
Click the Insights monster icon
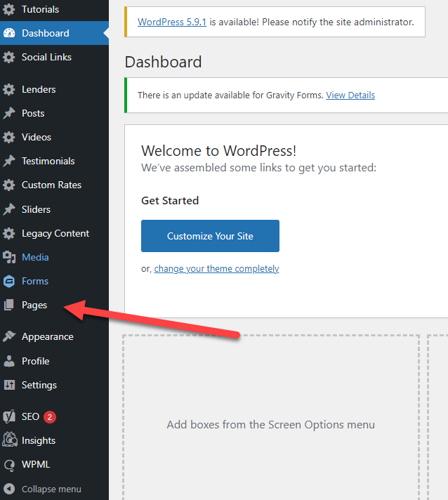click(10, 440)
